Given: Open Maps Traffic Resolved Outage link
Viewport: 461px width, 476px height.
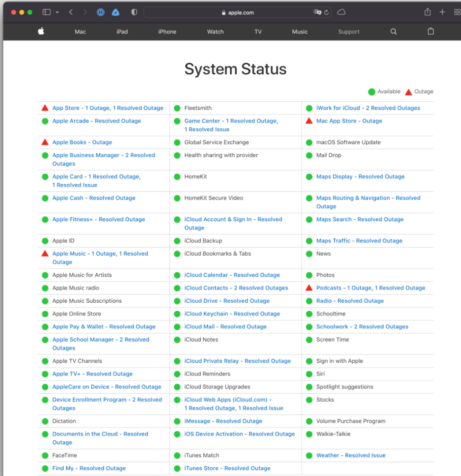Looking at the screenshot, I should click(359, 241).
